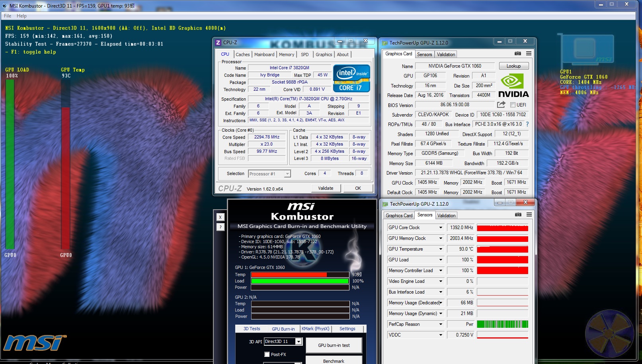The width and height of the screenshot is (642, 364).
Task: Click the BIOS Version field in GPU-Z
Action: pyautogui.click(x=455, y=105)
